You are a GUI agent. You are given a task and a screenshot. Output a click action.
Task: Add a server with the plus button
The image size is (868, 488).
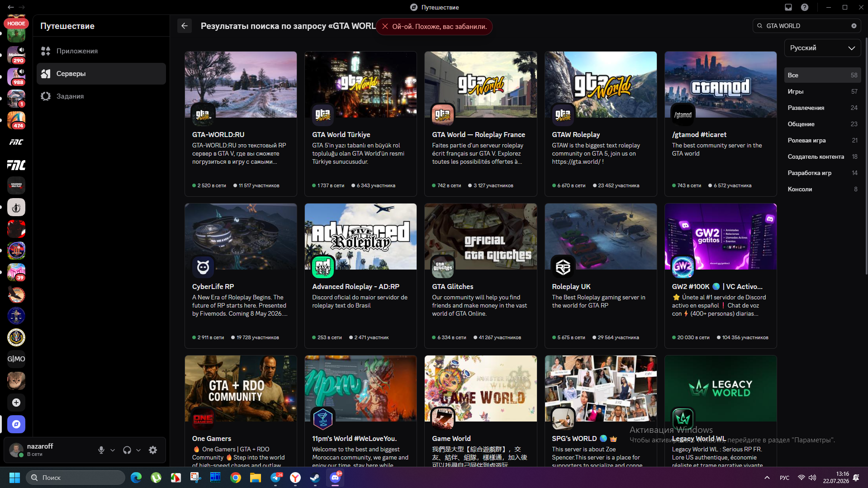click(16, 403)
